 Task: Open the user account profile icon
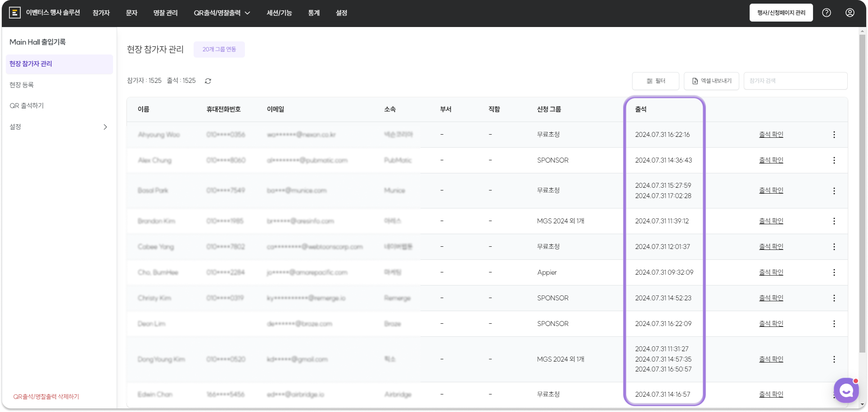click(850, 13)
